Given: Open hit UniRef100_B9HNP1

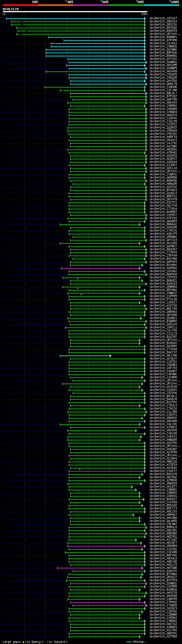Looking at the screenshot, I should (163, 37).
